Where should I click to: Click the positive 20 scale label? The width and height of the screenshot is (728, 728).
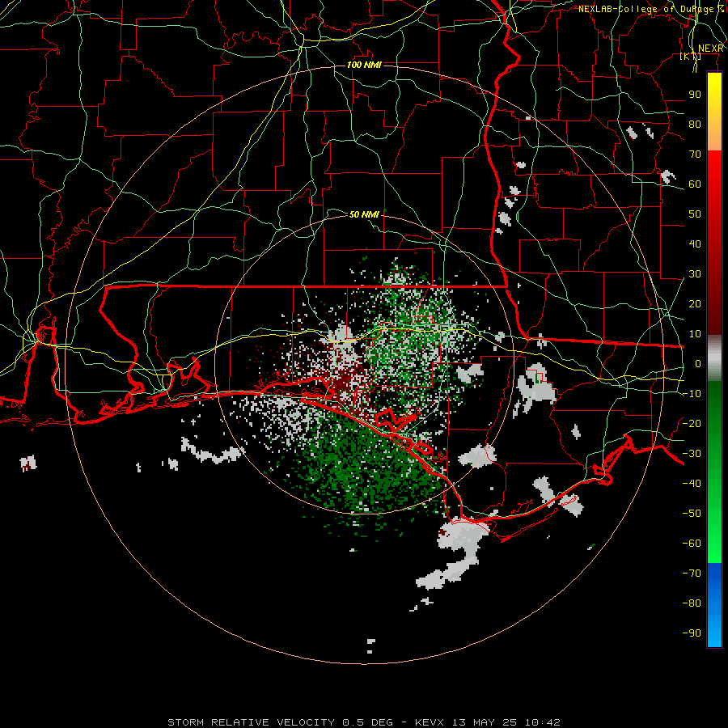(x=695, y=304)
